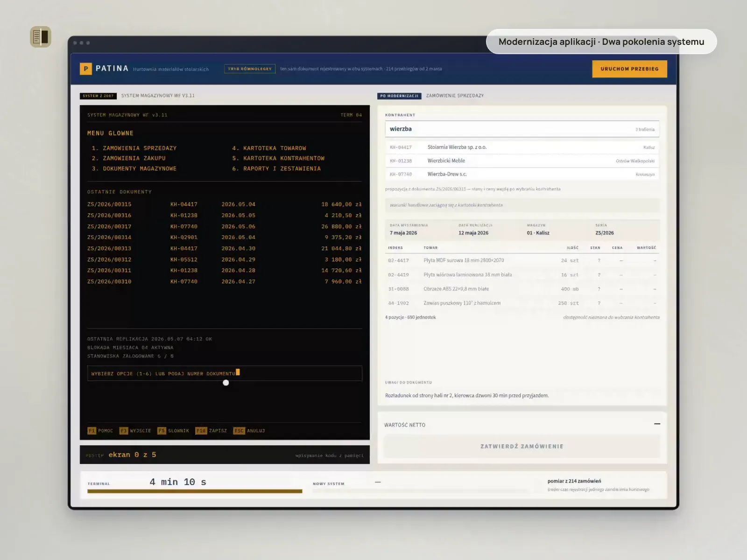Select menu option 1. ZAMOWIENIA SPRZEDAZY
Image resolution: width=747 pixels, height=560 pixels.
(134, 148)
